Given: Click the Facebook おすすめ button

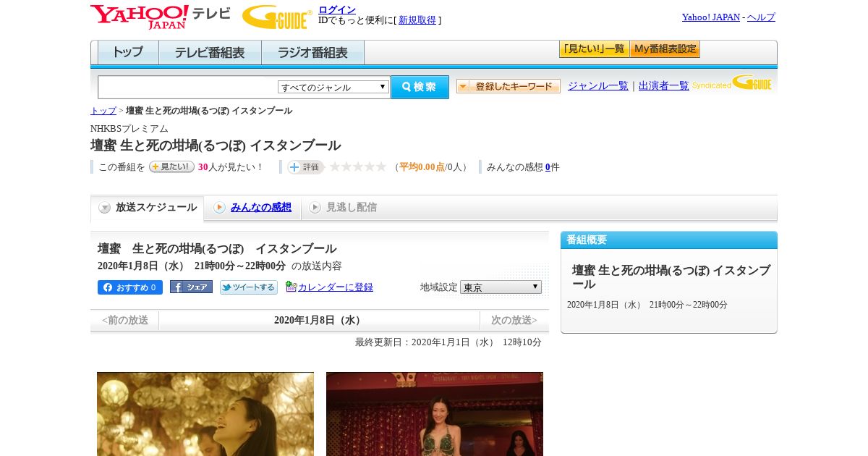Looking at the screenshot, I should click(x=130, y=287).
